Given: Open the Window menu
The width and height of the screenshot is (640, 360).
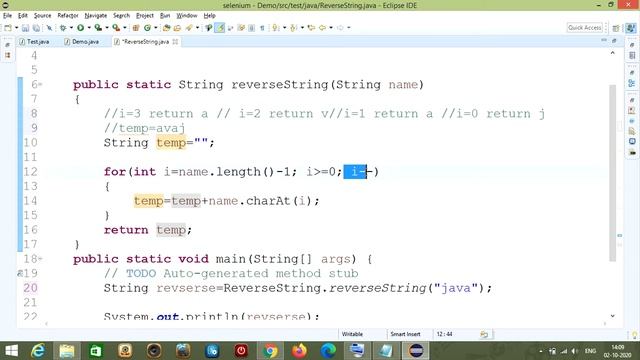Looking at the screenshot, I should click(x=187, y=16).
